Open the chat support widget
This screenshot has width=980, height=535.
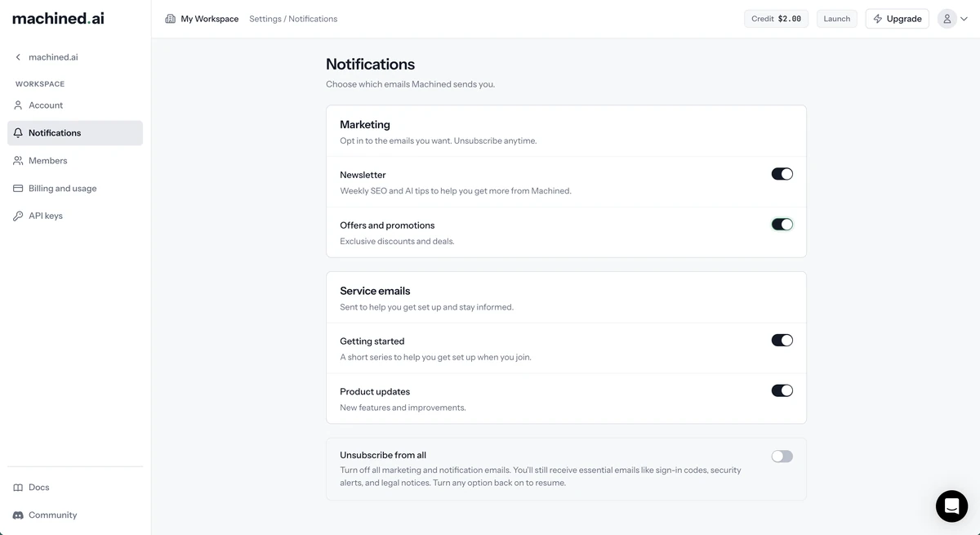tap(951, 506)
